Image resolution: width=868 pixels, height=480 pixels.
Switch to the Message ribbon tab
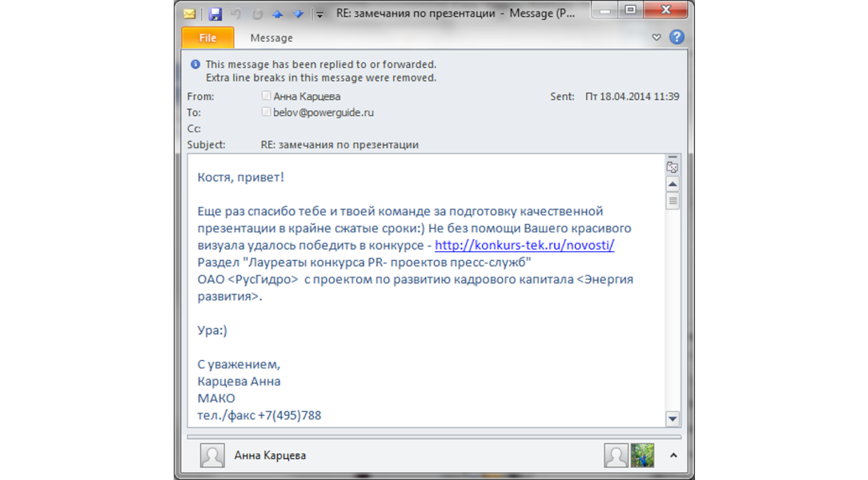[271, 38]
